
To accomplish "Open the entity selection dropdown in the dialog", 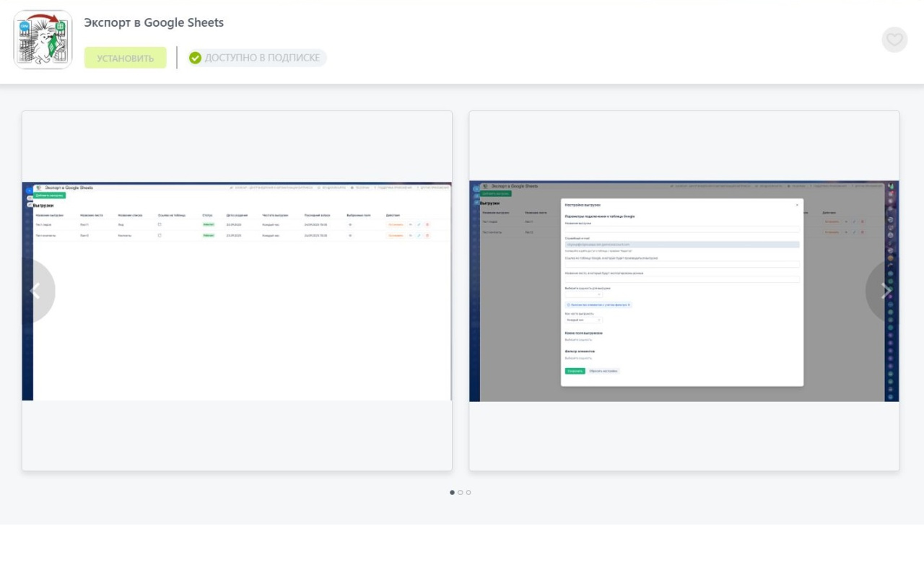I will [x=583, y=294].
